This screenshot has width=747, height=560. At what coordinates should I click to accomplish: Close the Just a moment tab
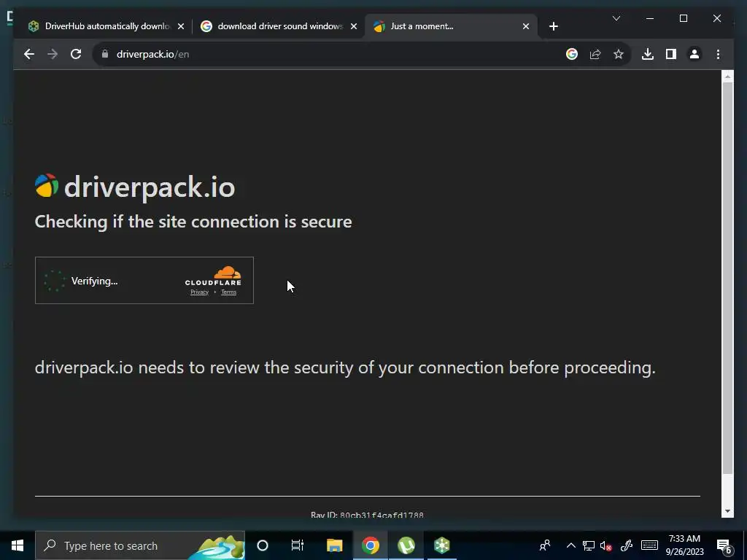pos(526,27)
